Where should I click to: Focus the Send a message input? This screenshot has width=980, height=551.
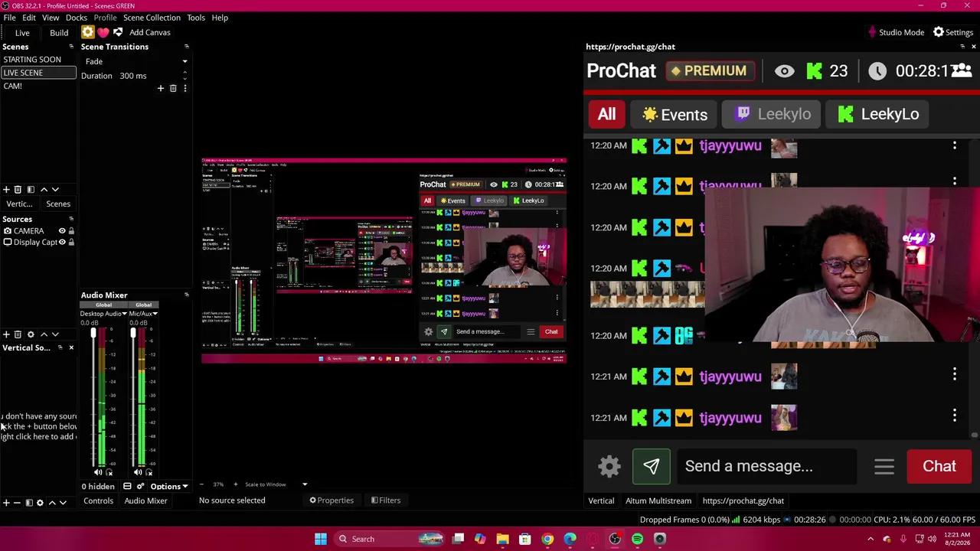click(x=766, y=466)
